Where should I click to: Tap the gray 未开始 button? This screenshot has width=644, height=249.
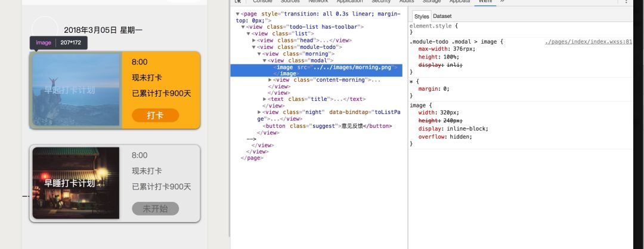click(155, 208)
